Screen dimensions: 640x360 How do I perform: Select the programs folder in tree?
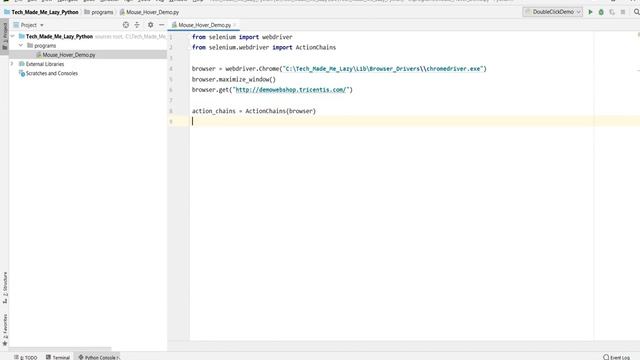(45, 45)
